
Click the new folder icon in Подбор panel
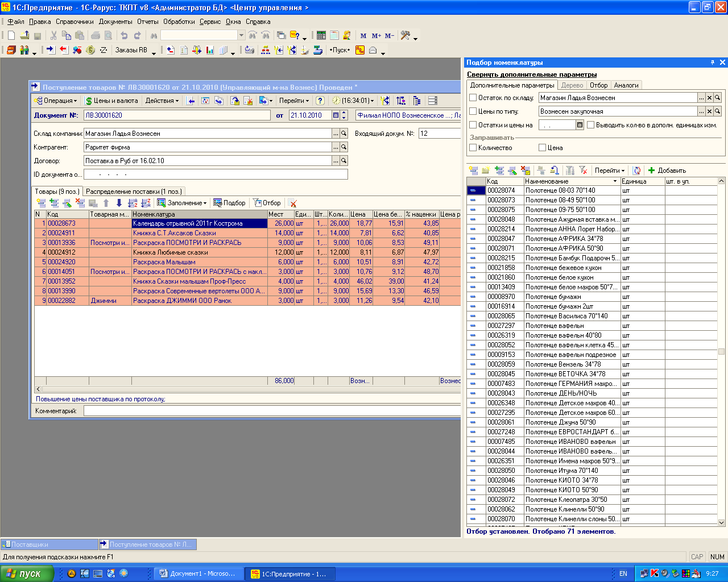tap(486, 171)
